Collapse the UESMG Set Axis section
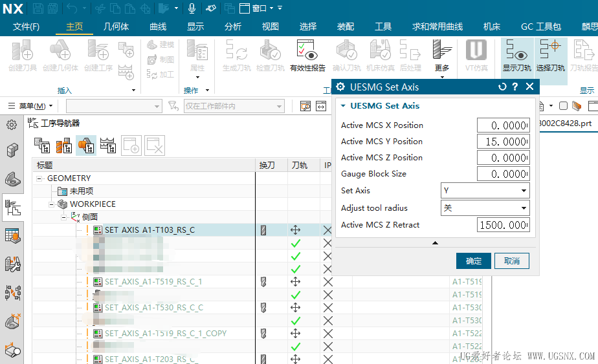 pos(343,105)
